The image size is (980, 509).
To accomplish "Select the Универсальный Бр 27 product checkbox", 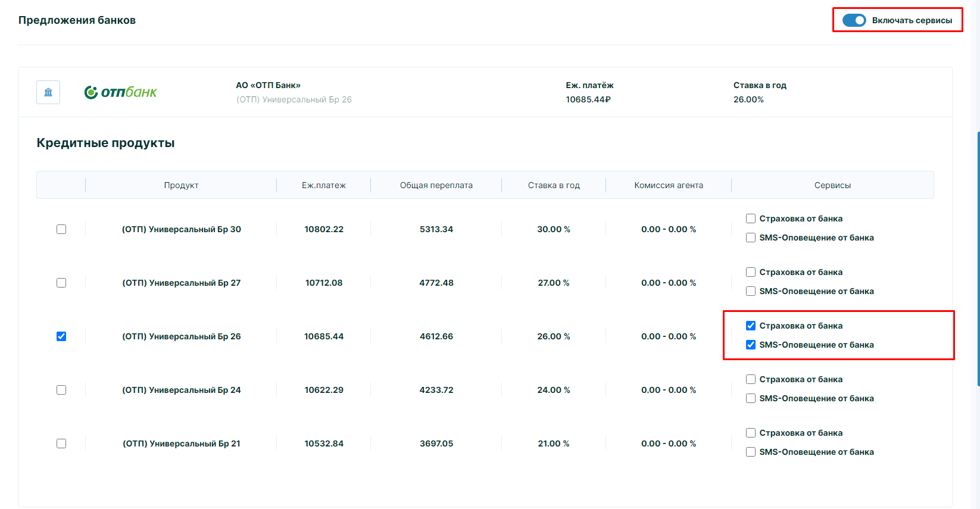I will point(61,283).
